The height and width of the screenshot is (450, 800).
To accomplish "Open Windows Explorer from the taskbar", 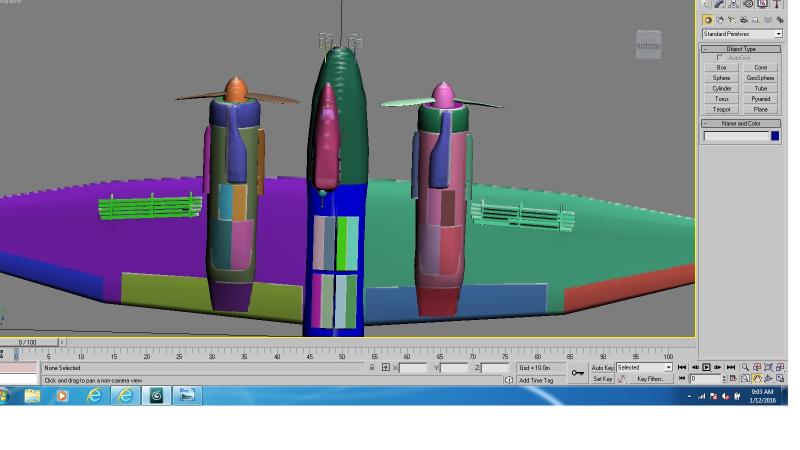I will pyautogui.click(x=32, y=396).
